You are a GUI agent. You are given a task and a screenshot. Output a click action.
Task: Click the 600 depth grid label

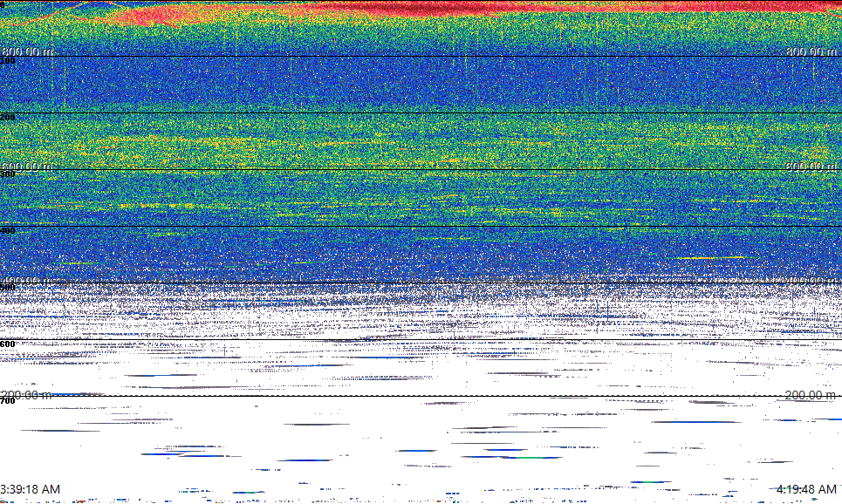(8, 344)
